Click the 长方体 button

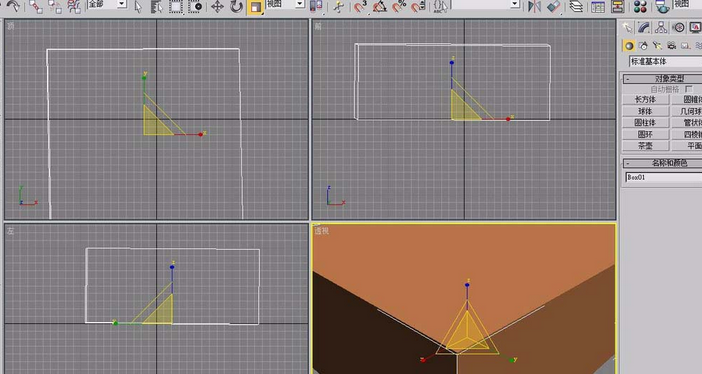point(646,99)
